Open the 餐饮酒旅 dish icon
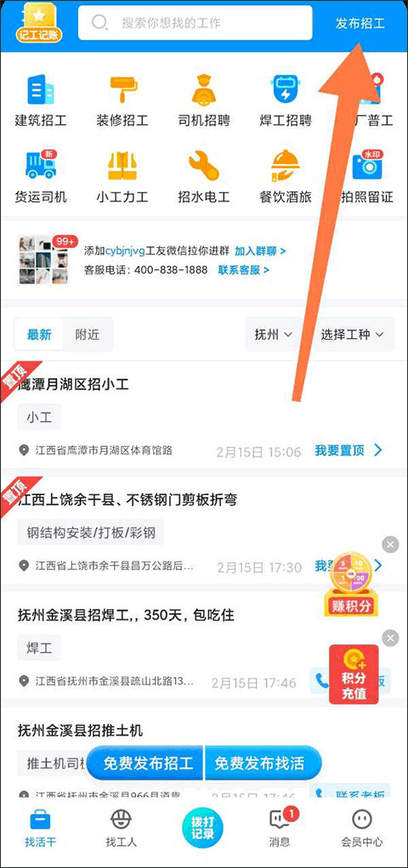This screenshot has width=408, height=868. 286,166
